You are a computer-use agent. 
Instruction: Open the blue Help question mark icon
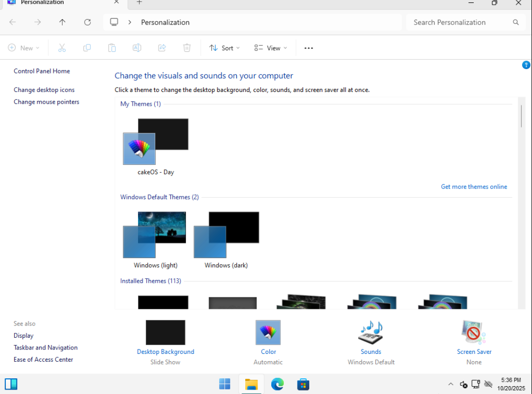pos(526,65)
